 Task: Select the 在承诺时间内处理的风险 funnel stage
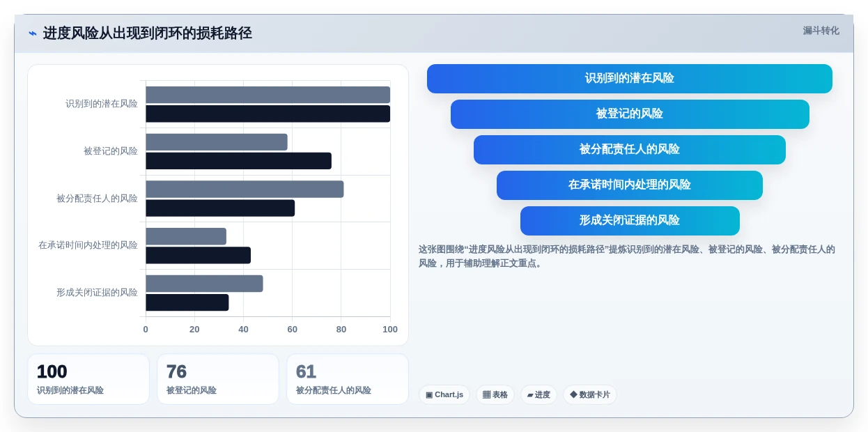tap(630, 185)
